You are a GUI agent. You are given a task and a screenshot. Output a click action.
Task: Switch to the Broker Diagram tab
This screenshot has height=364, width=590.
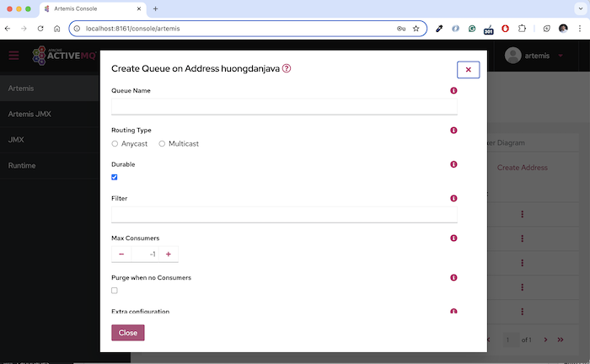[506, 143]
